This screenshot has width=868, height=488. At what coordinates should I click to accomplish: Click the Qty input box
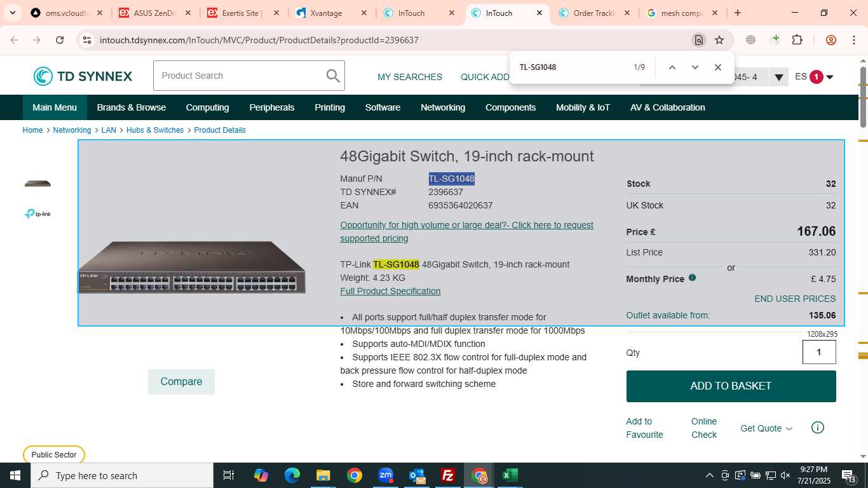point(819,352)
